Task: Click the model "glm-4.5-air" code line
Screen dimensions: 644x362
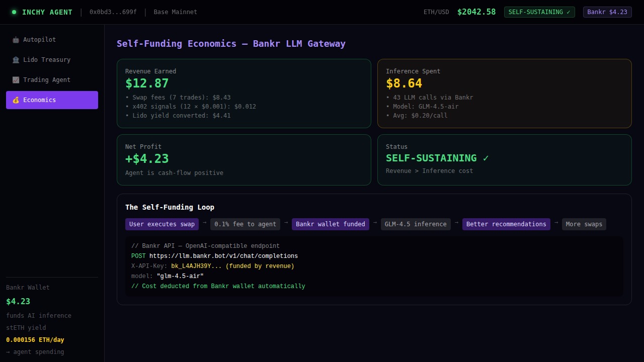Action: [168, 277]
